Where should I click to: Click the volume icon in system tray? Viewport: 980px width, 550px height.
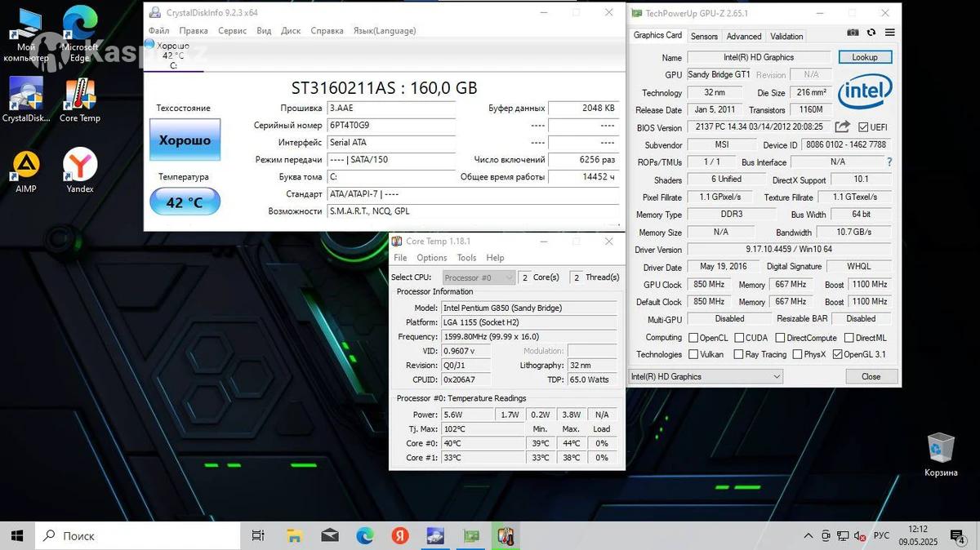859,536
